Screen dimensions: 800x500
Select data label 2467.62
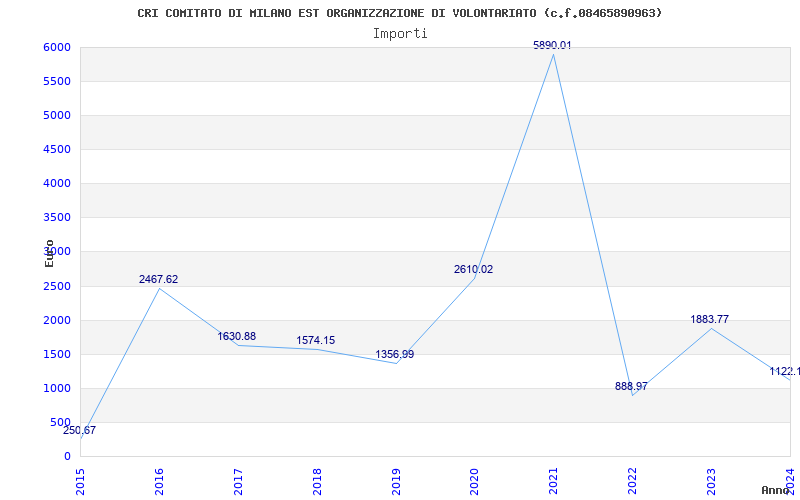[158, 279]
